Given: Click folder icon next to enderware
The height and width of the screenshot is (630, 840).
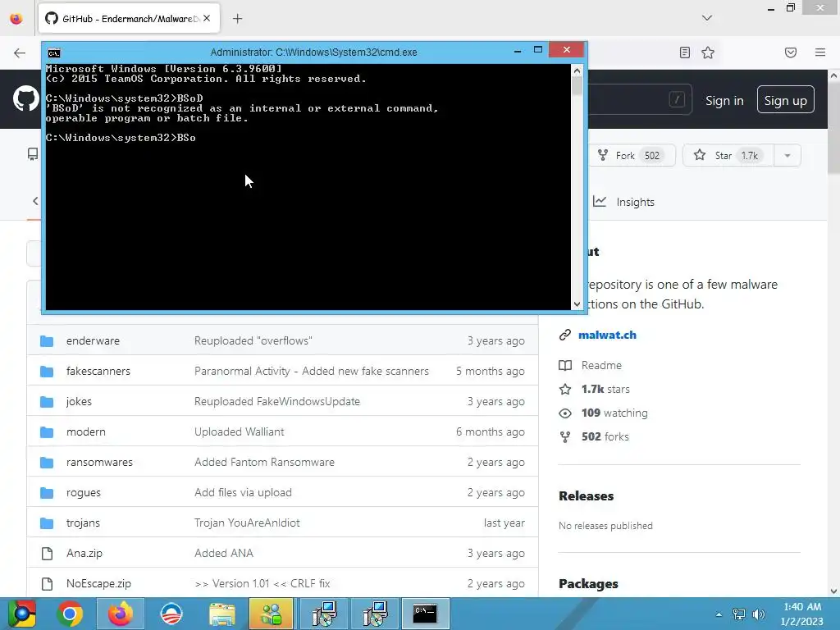Looking at the screenshot, I should click(x=47, y=340).
